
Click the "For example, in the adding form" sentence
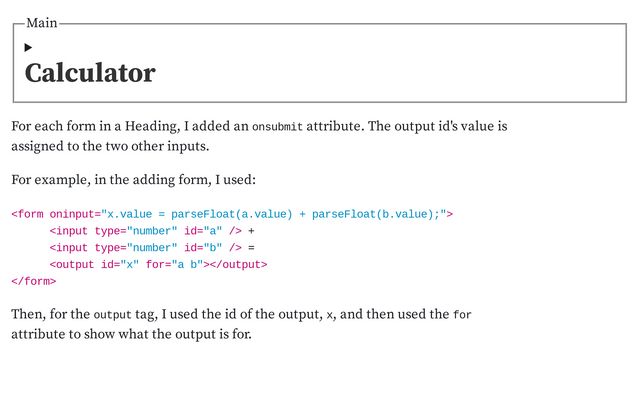click(134, 180)
